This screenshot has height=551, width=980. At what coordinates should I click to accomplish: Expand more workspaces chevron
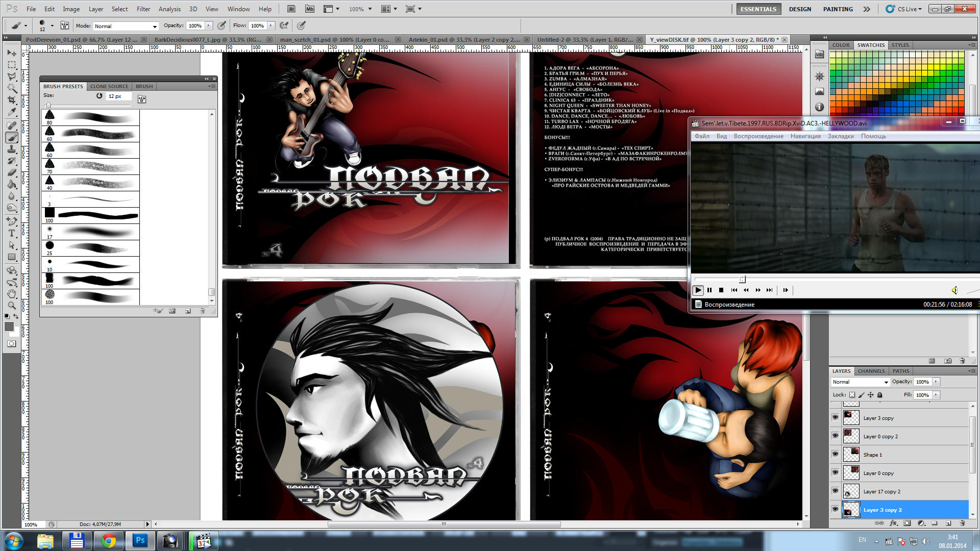point(867,9)
